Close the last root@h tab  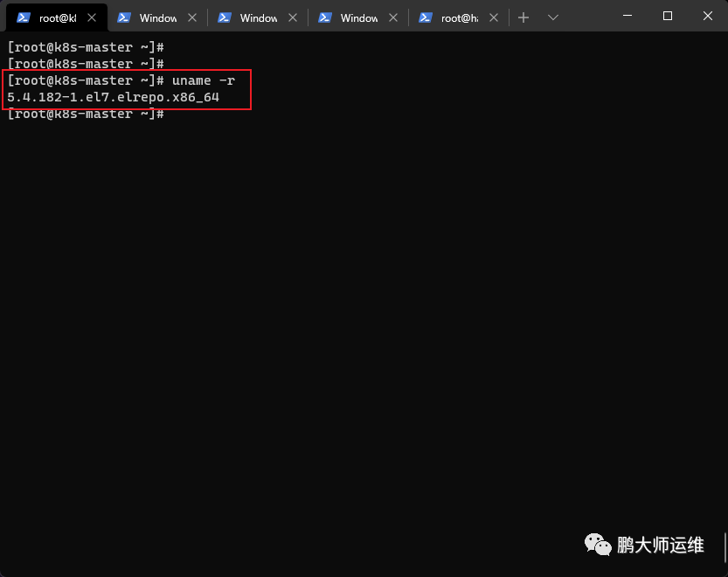[x=494, y=17]
